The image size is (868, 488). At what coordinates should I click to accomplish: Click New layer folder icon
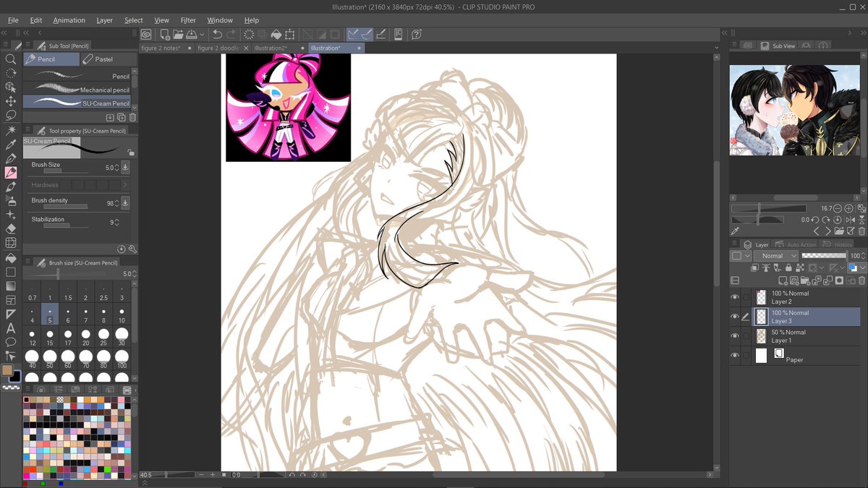click(804, 280)
